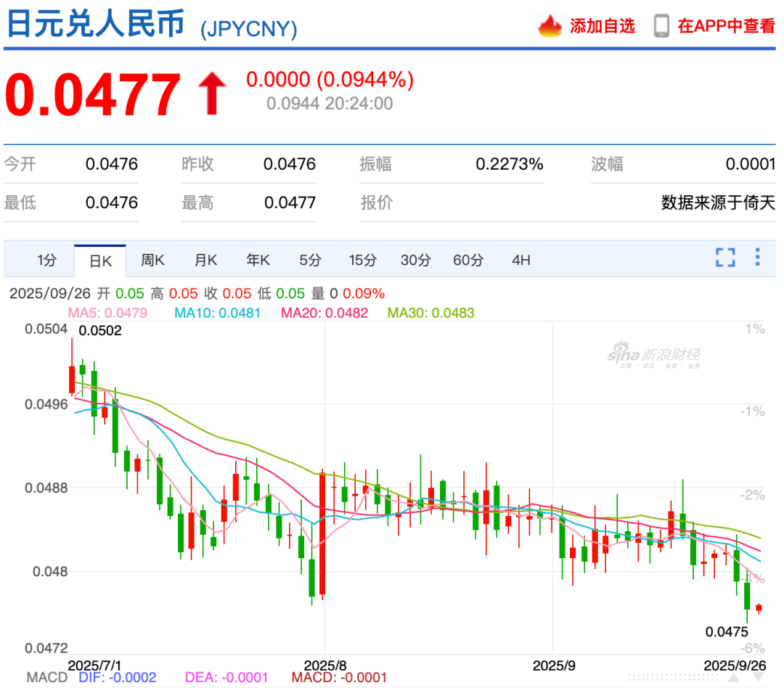
Task: Click the flame icon beside 添加自选
Action: (550, 26)
